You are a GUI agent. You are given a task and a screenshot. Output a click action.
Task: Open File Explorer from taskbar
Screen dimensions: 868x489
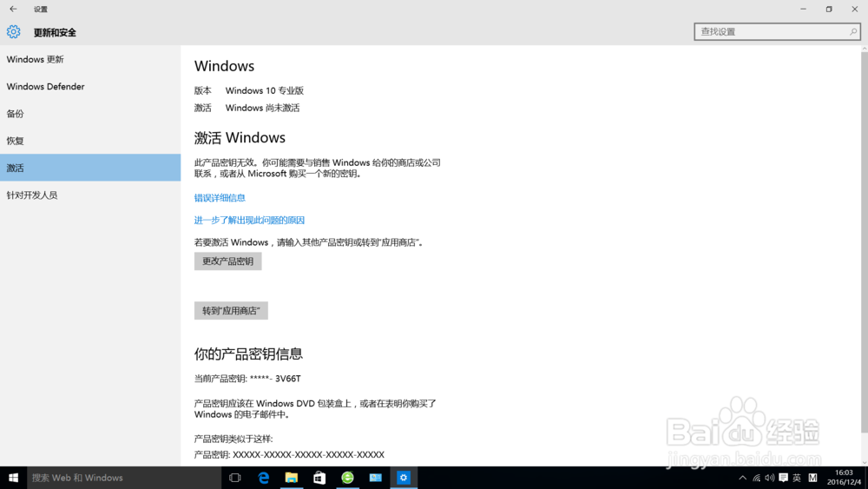pos(291,478)
